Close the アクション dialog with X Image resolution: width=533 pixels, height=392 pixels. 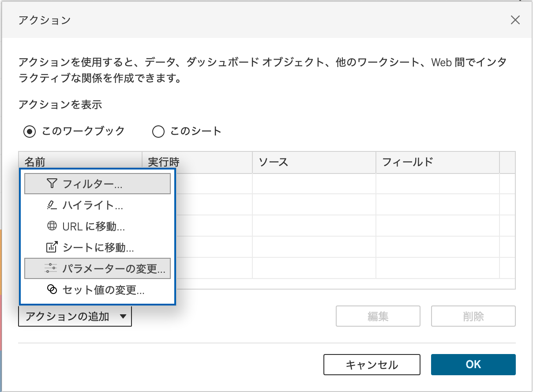[x=515, y=20]
